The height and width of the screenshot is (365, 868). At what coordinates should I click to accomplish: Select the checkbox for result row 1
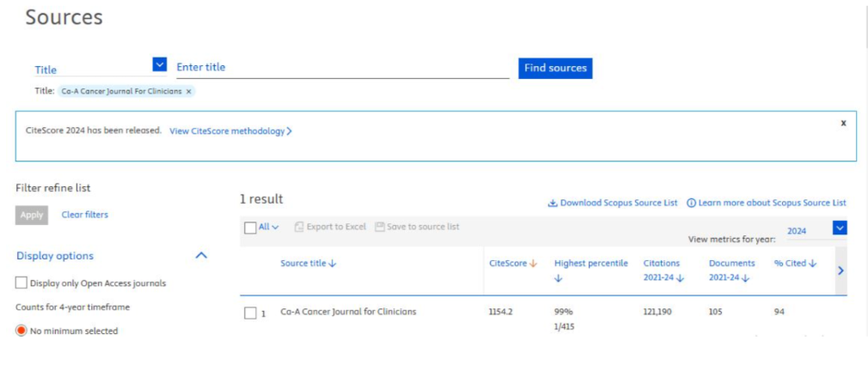click(x=250, y=313)
